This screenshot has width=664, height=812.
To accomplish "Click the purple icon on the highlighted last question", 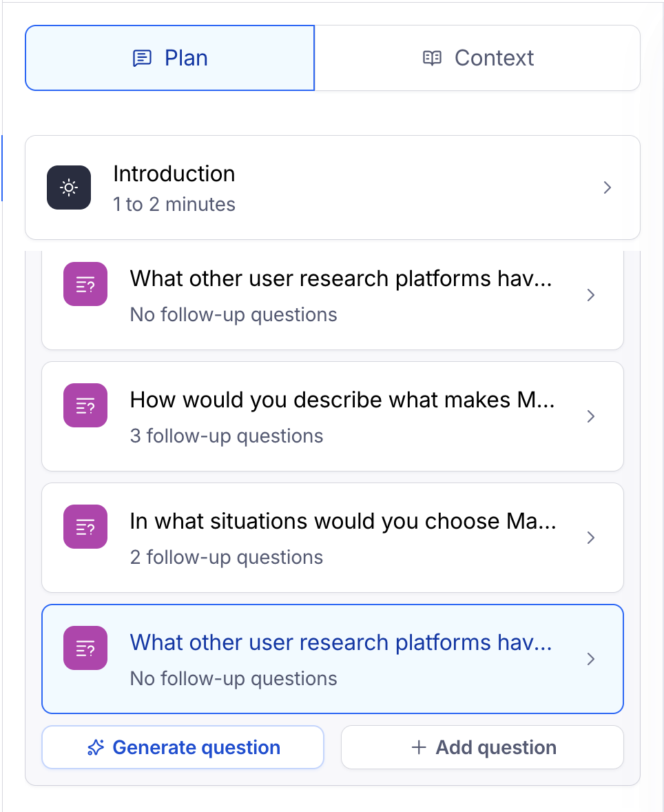I will 85,648.
